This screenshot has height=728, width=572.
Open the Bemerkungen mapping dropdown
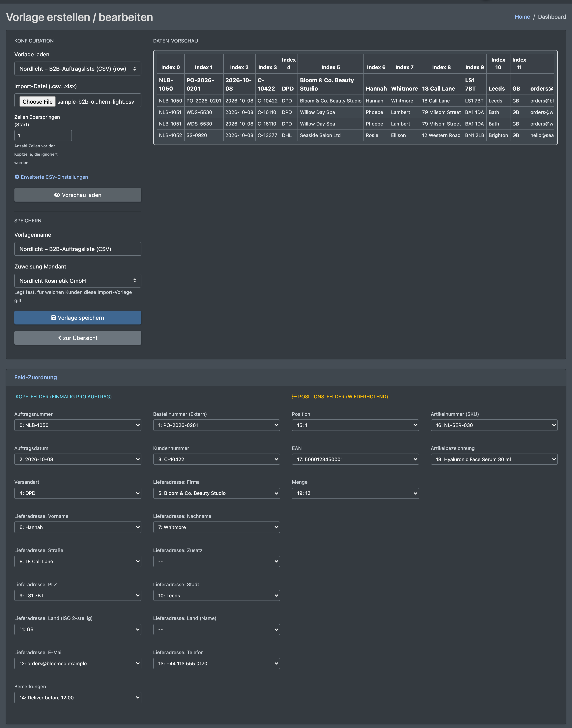(x=78, y=698)
